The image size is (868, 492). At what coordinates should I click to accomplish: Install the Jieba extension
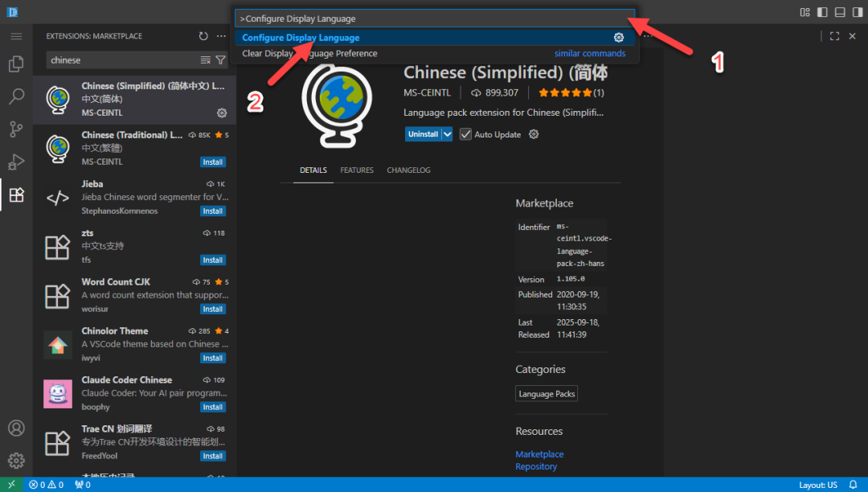212,211
